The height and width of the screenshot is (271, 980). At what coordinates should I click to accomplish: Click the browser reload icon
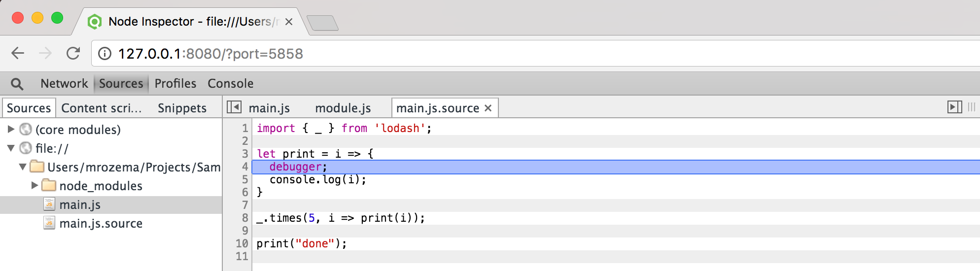coord(73,53)
